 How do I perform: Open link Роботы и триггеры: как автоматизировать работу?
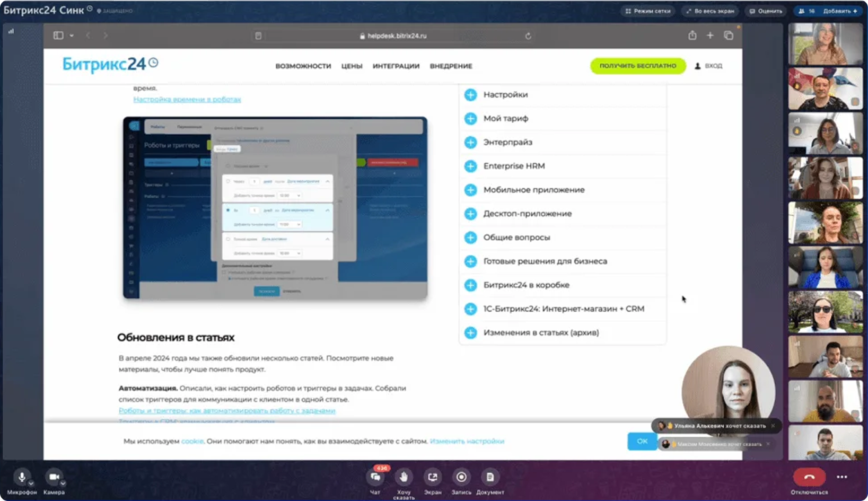click(x=227, y=411)
